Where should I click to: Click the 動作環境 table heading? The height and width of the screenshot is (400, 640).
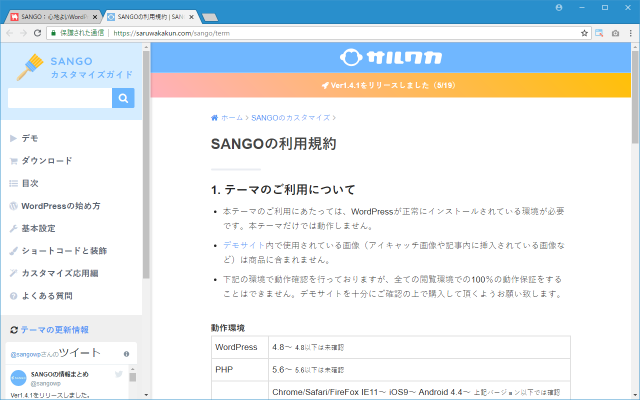228,328
